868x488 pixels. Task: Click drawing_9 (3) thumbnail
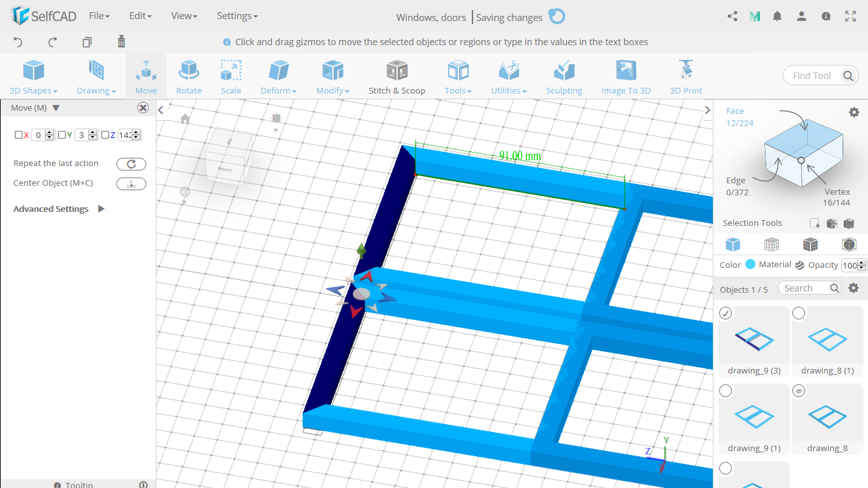click(754, 340)
